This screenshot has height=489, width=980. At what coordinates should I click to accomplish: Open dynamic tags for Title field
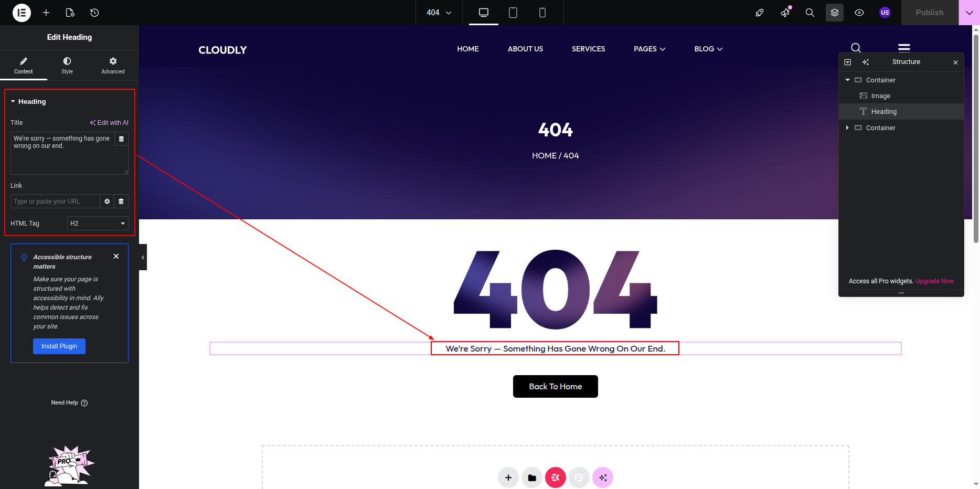(x=121, y=139)
